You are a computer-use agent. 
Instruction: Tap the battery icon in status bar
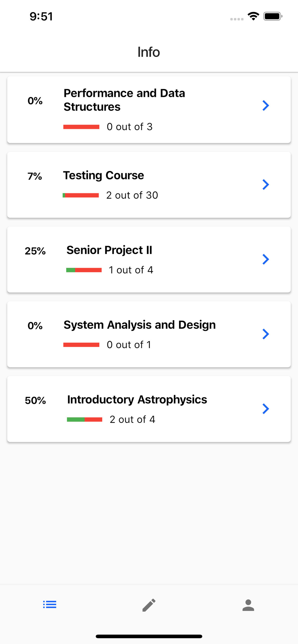[x=273, y=16]
